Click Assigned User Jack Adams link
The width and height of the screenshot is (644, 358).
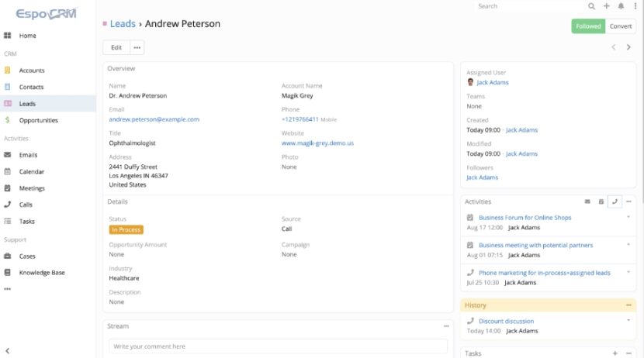tap(493, 82)
